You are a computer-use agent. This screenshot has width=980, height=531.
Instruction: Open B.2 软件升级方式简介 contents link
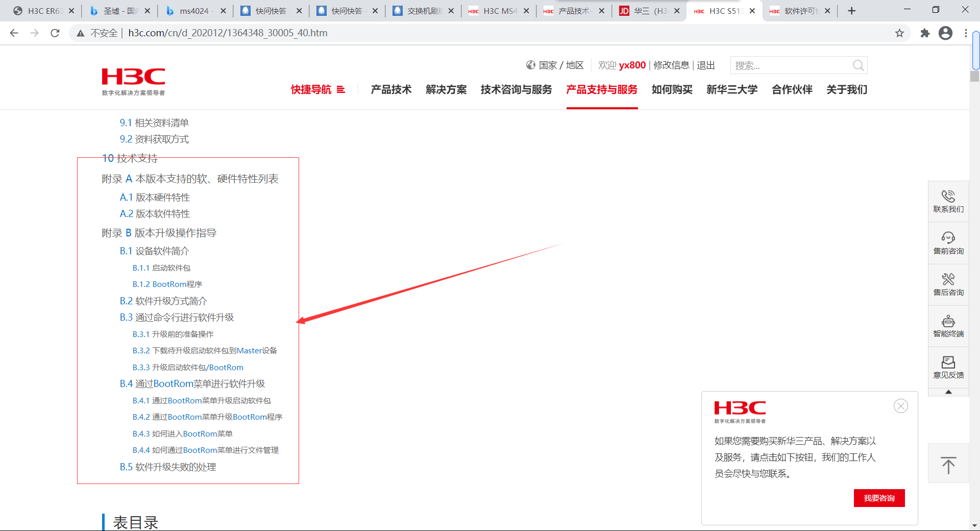pyautogui.click(x=163, y=301)
